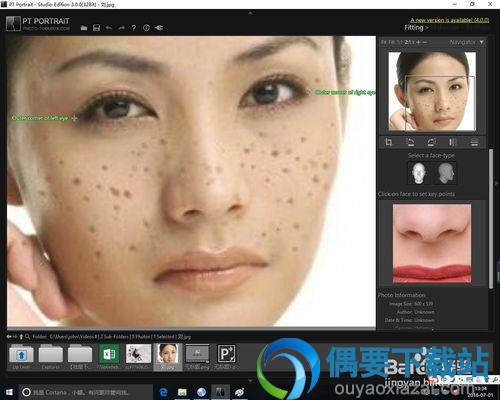Rotate image counterclockwise with rotate-left icon

tap(410, 142)
